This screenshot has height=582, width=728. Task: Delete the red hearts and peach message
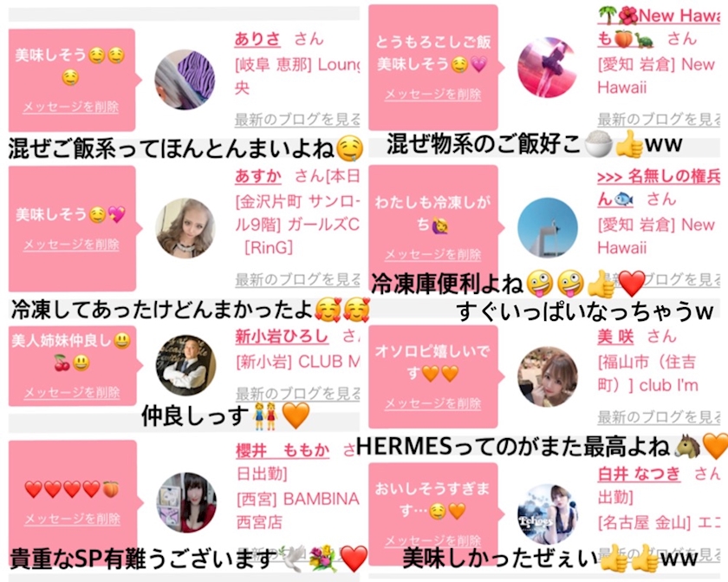pyautogui.click(x=73, y=519)
